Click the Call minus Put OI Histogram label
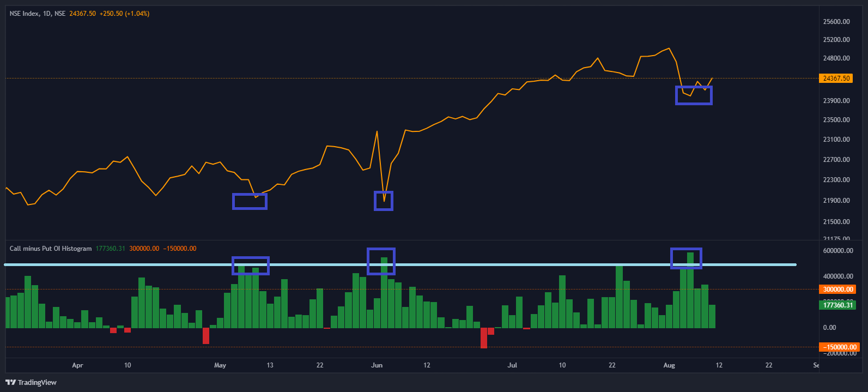This screenshot has width=868, height=392. click(51, 249)
